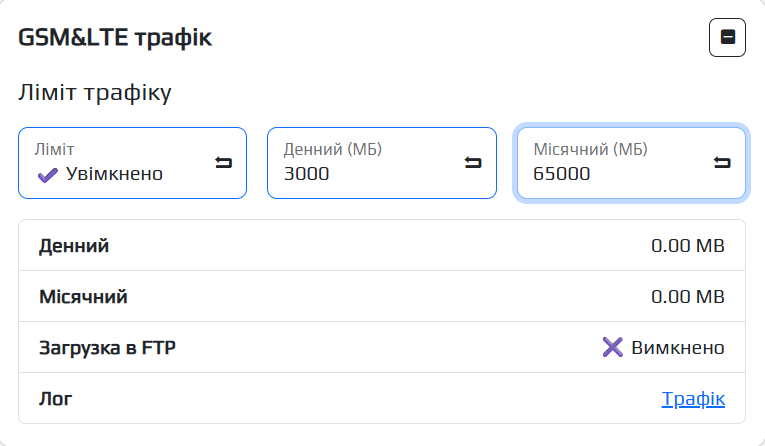Reset the Місячний (МБ) value
Viewport: 765px width, 446px height.
(x=722, y=163)
